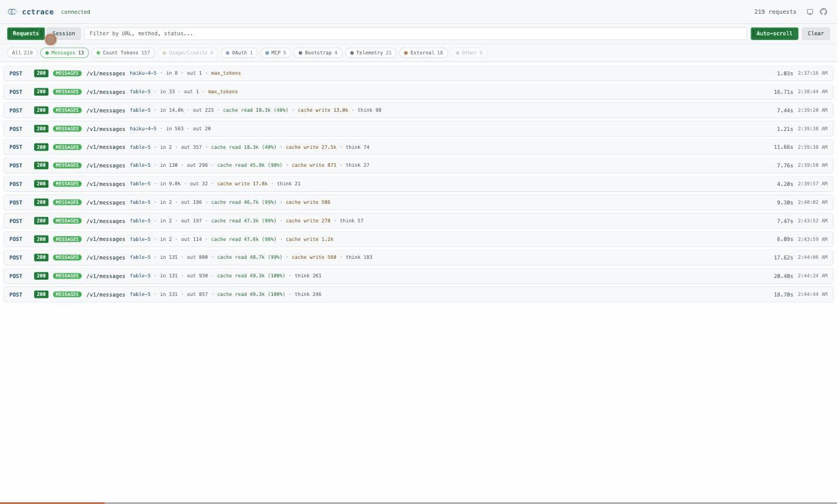
Task: Click the 219 requests counter
Action: [x=775, y=12]
